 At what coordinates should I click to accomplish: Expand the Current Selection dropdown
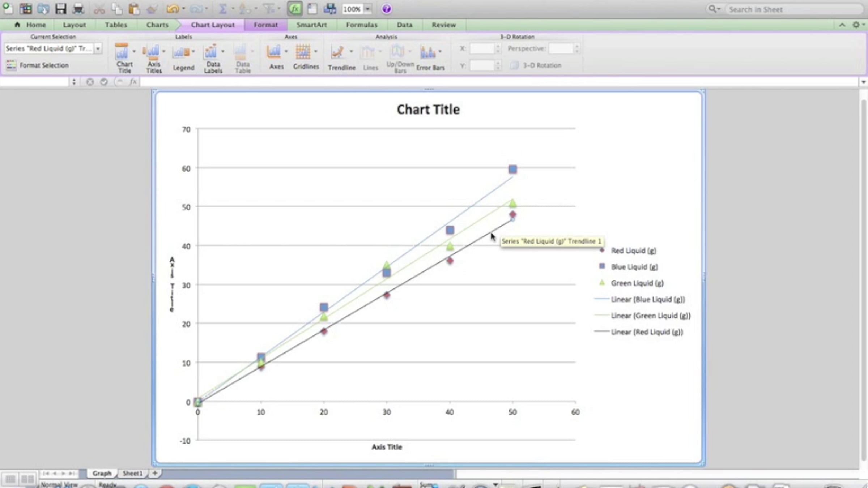tap(98, 48)
